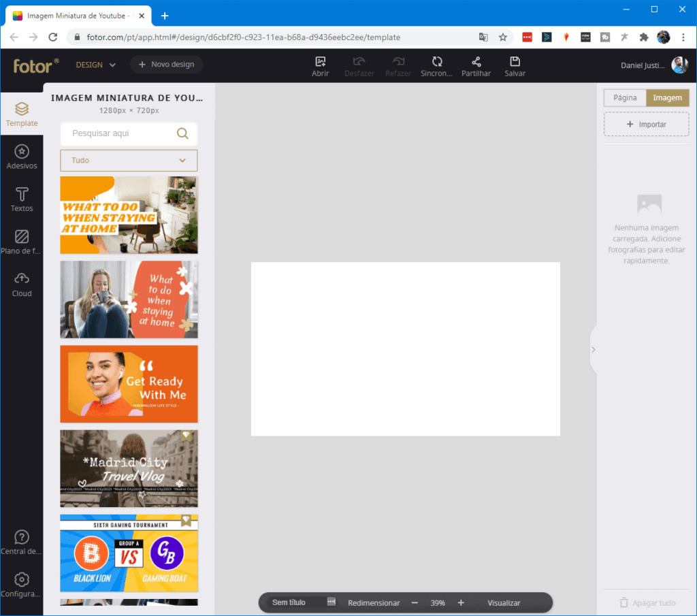This screenshot has width=697, height=616.
Task: Open the DESIGN dropdown menu
Action: 95,65
